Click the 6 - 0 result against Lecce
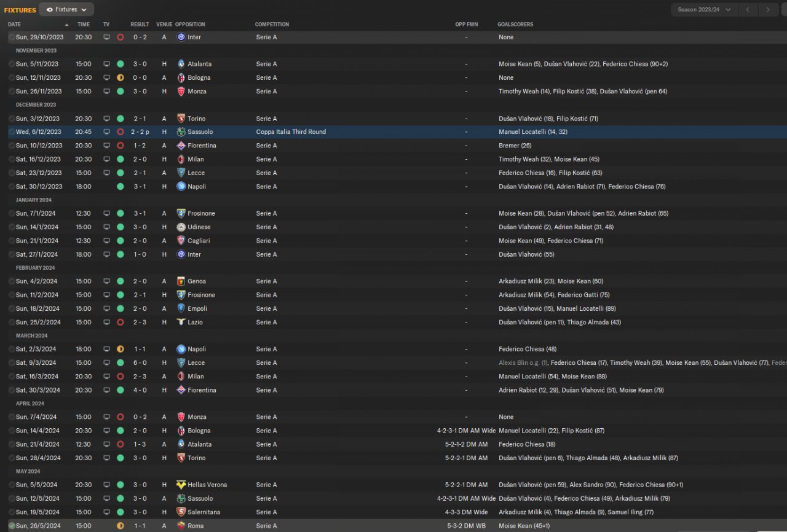Image resolution: width=787 pixels, height=532 pixels. (140, 363)
